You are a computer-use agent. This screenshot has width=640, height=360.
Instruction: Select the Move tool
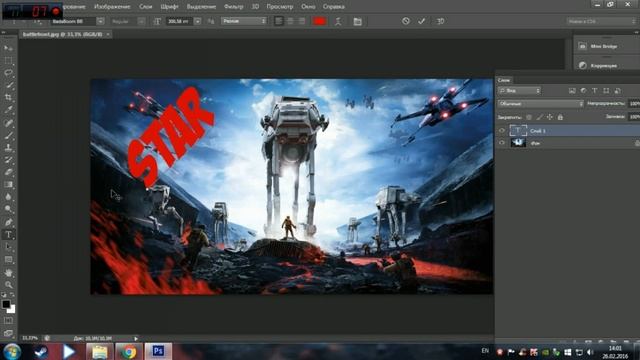click(x=8, y=48)
